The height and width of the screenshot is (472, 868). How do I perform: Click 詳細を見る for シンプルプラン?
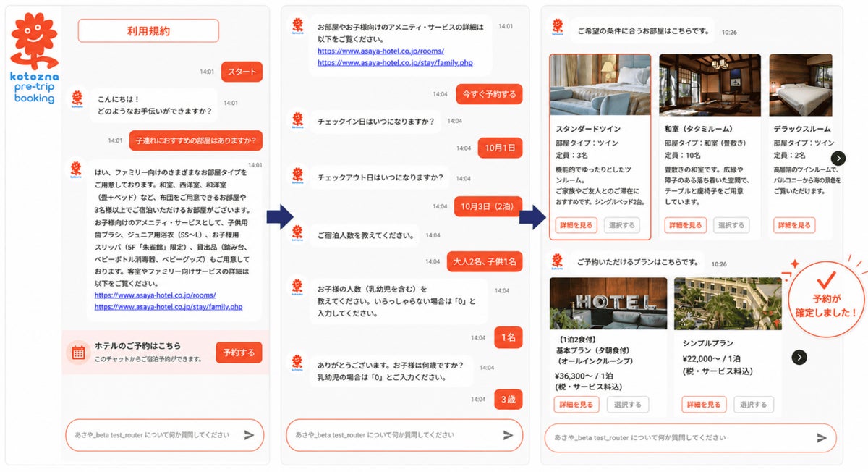[x=703, y=405]
